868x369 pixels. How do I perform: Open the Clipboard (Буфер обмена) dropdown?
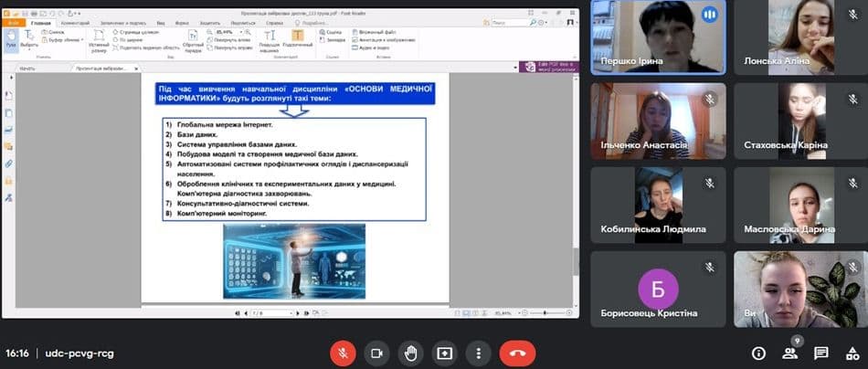click(62, 40)
